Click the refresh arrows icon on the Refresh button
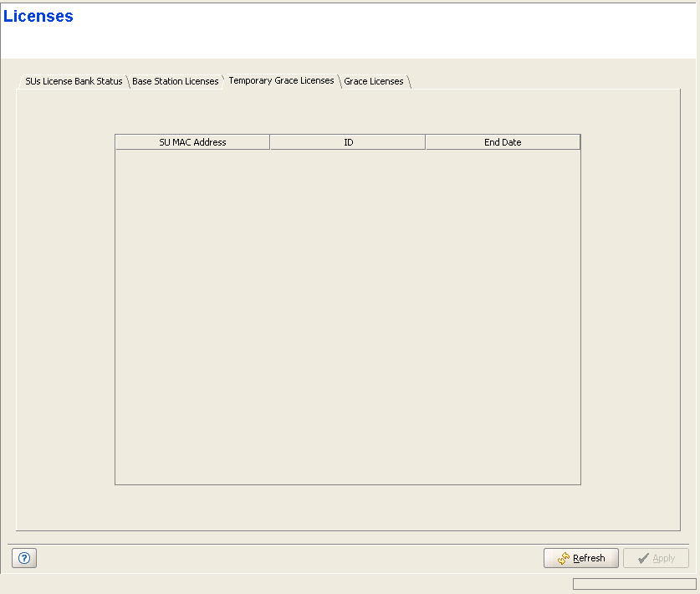This screenshot has height=594, width=700. [564, 559]
